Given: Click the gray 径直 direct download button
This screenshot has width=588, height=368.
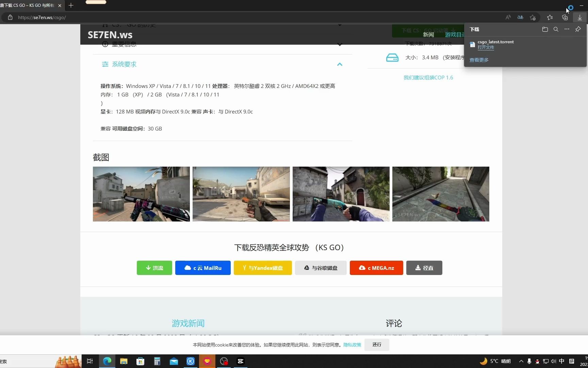Looking at the screenshot, I should 424,268.
